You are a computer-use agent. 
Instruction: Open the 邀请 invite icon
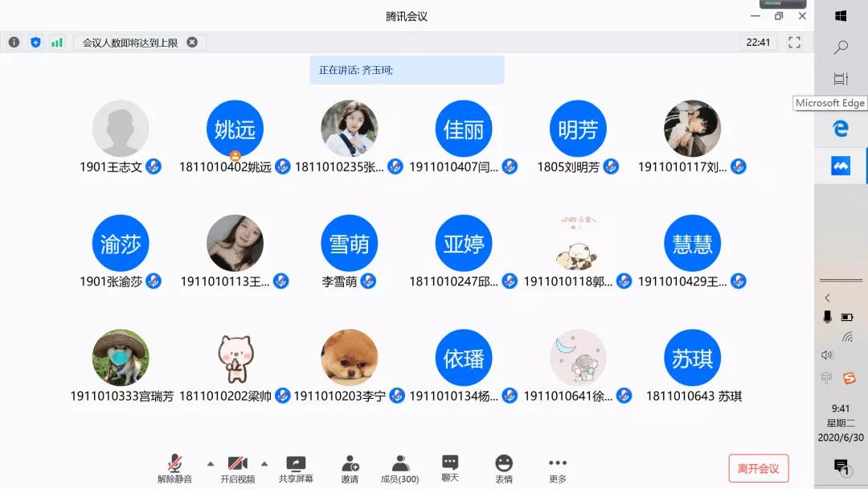coord(350,469)
